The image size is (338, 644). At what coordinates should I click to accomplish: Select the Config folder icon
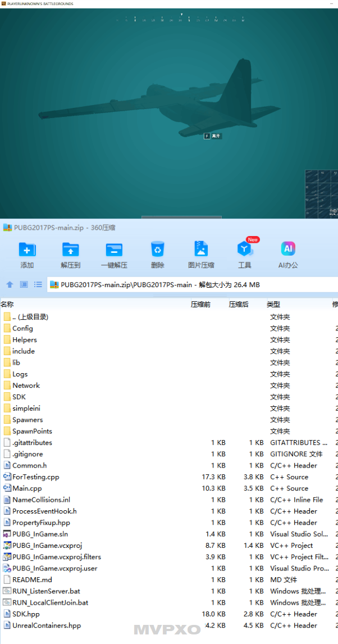point(7,329)
